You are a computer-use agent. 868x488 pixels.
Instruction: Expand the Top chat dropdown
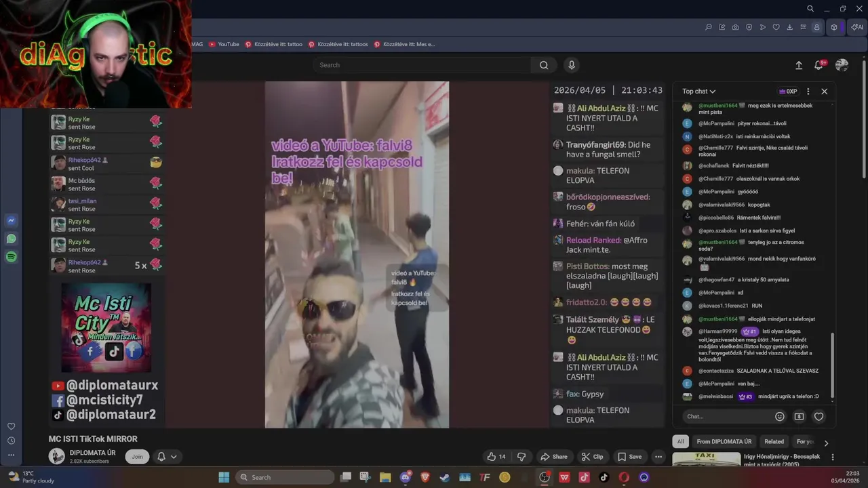tap(698, 91)
